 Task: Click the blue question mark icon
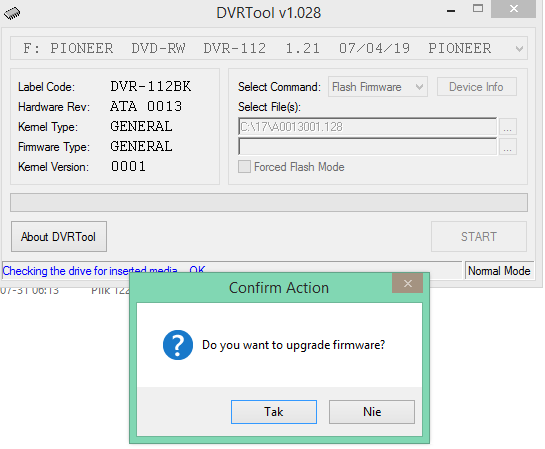click(x=178, y=345)
